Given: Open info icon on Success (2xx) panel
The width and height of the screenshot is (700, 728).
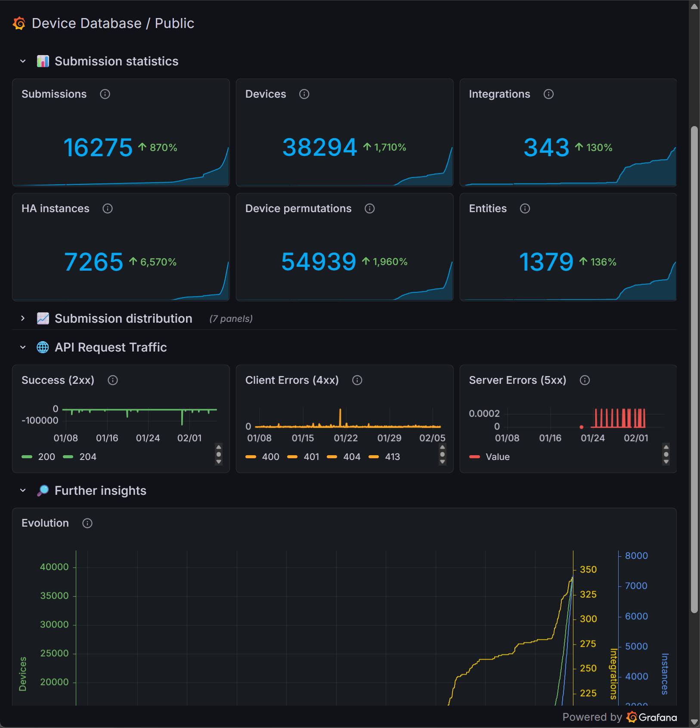Looking at the screenshot, I should 113,380.
